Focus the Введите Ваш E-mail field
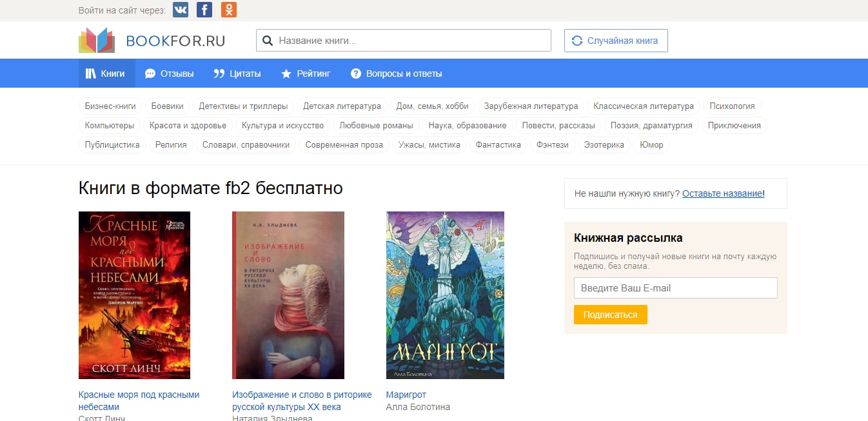 coord(675,288)
